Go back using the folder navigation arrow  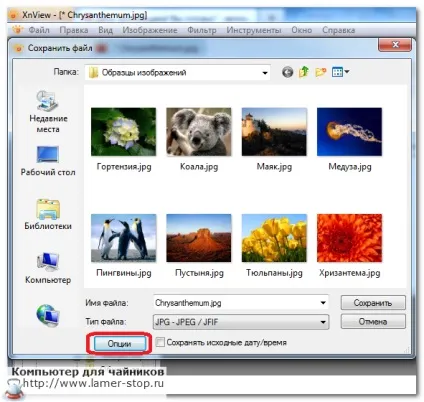click(x=287, y=72)
